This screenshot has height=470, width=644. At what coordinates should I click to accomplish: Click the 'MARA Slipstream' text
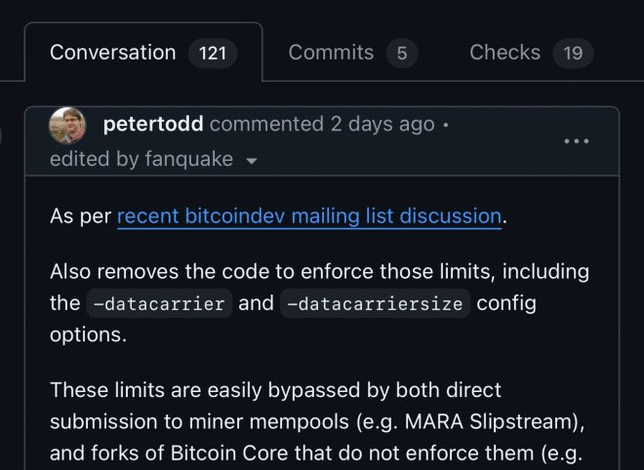coord(490,422)
